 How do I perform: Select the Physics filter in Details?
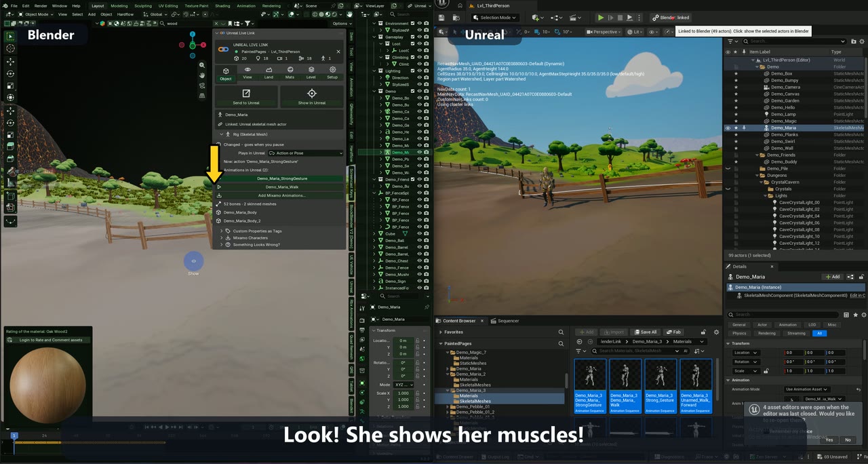[739, 333]
